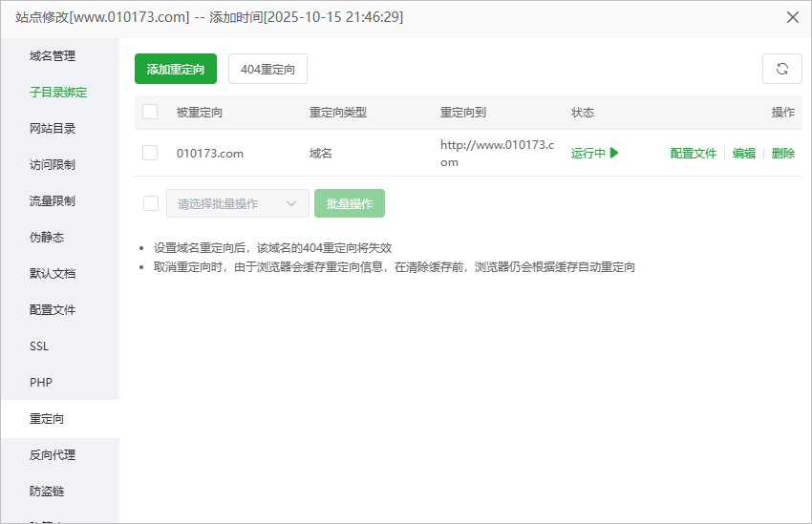The height and width of the screenshot is (524, 812).
Task: Close the site modification dialog
Action: pos(792,17)
